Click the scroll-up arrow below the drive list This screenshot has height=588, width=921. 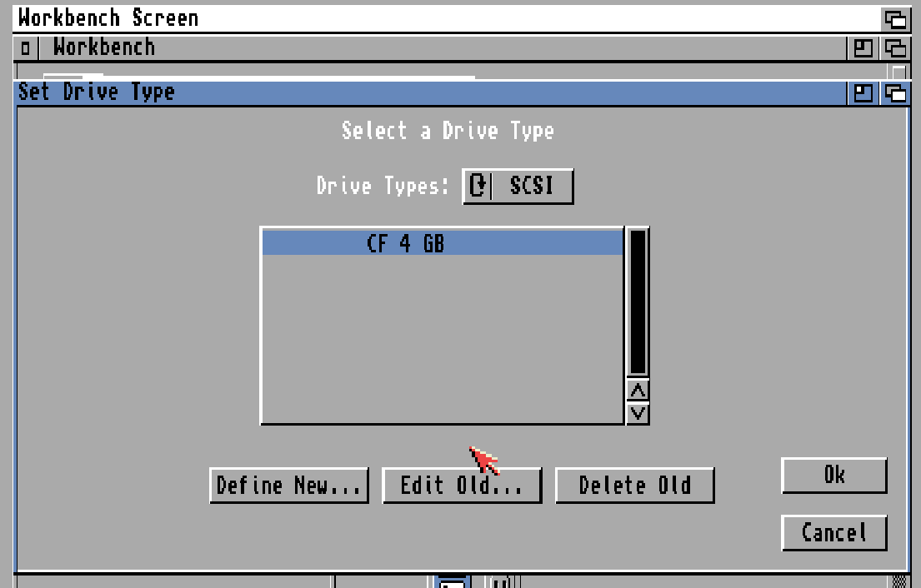click(x=638, y=391)
